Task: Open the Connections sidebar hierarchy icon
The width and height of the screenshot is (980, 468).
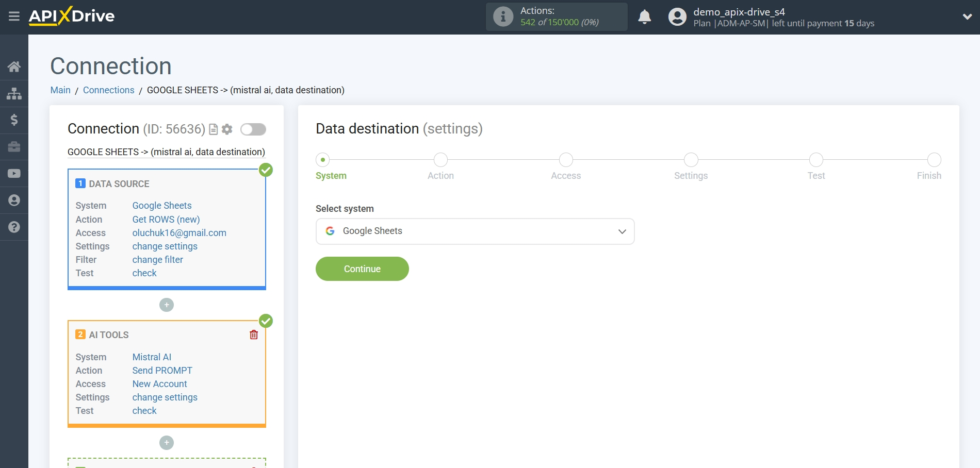Action: pyautogui.click(x=14, y=93)
